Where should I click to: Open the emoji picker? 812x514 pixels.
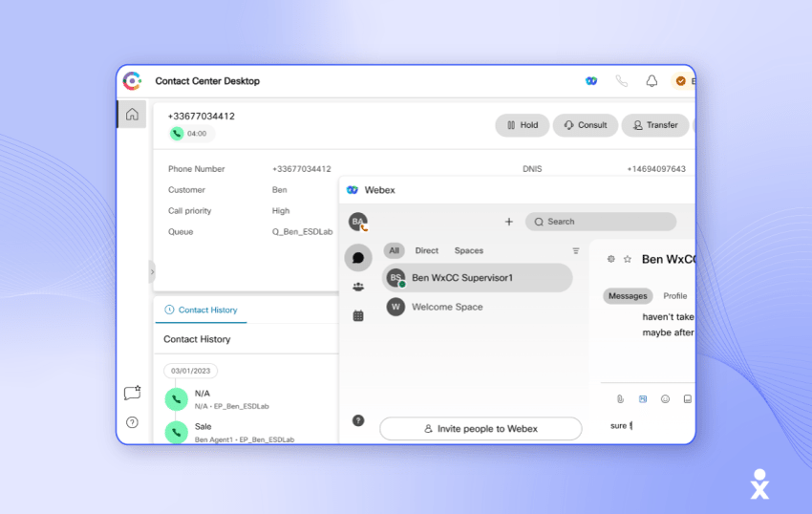[666, 399]
